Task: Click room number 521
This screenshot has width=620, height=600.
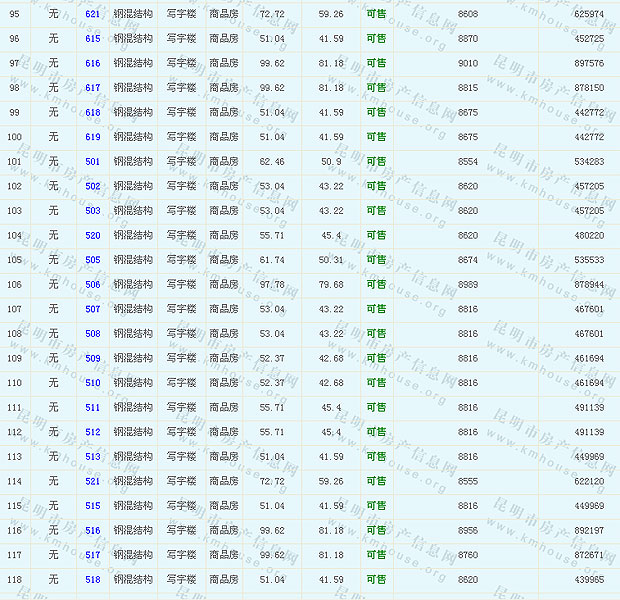Action: [93, 481]
